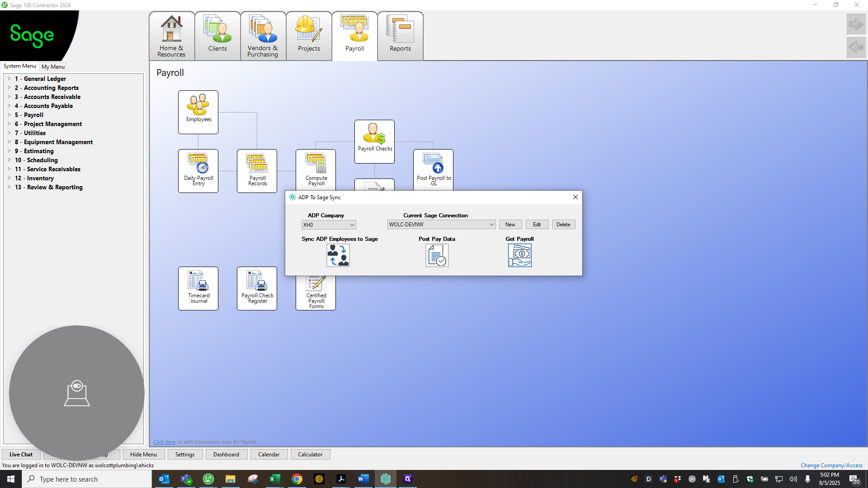Expand the 4 - Accounts Payable node
Screen dimensions: 868x488
pos(9,106)
